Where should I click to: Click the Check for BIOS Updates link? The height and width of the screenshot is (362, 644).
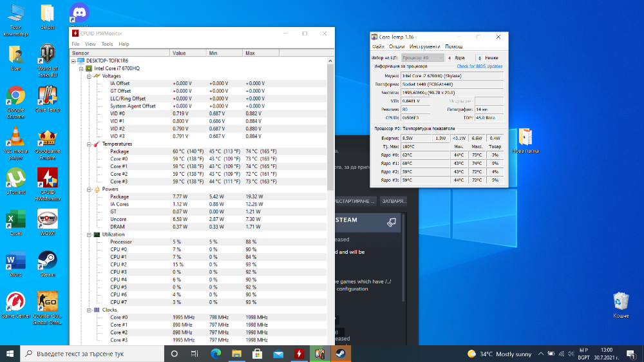tap(479, 66)
